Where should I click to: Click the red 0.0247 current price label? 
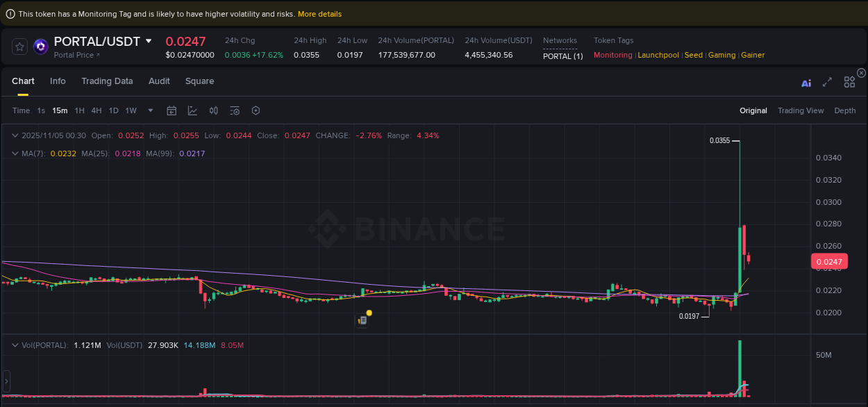(830, 261)
